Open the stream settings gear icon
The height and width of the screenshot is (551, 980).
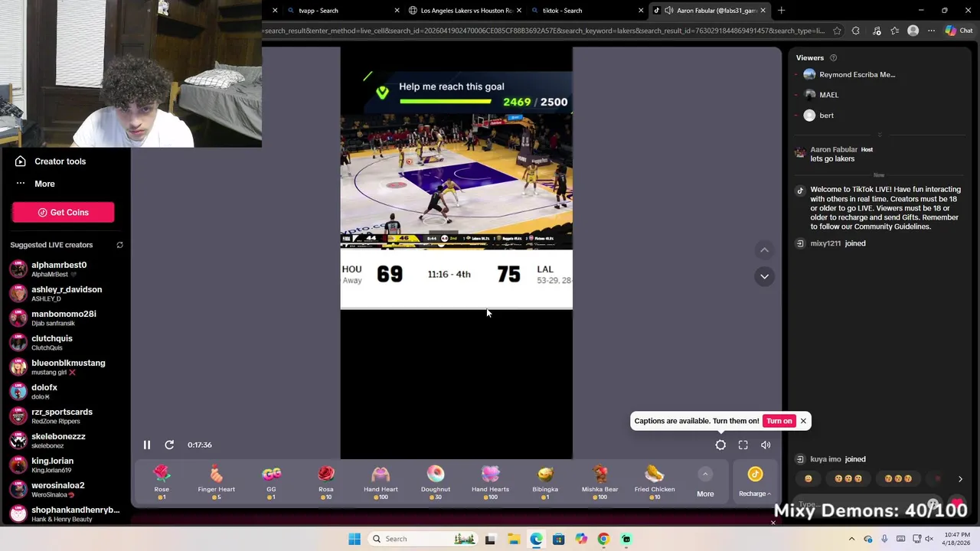coord(720,445)
